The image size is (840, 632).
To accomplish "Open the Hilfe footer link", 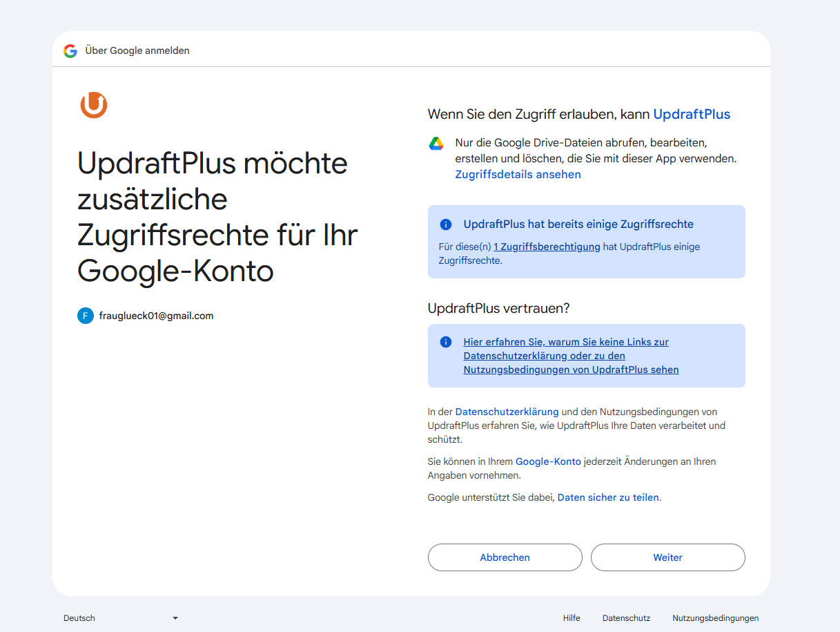I will coord(572,618).
